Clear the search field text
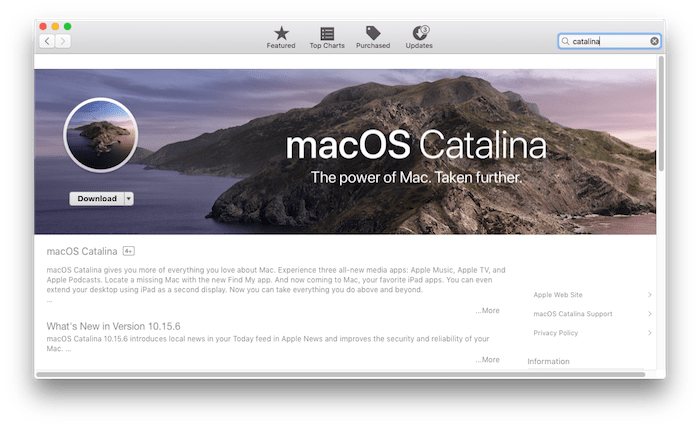This screenshot has width=700, height=428. [x=654, y=41]
